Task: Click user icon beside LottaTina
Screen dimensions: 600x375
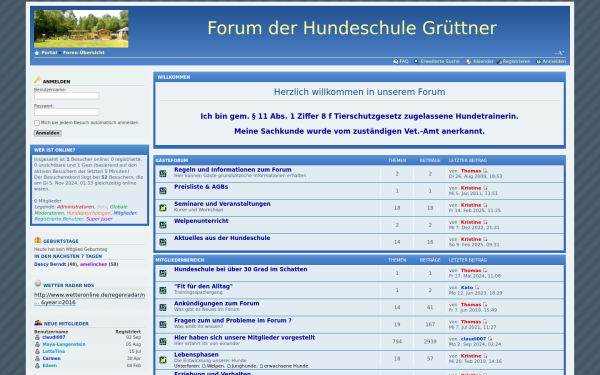Action: pyautogui.click(x=37, y=351)
